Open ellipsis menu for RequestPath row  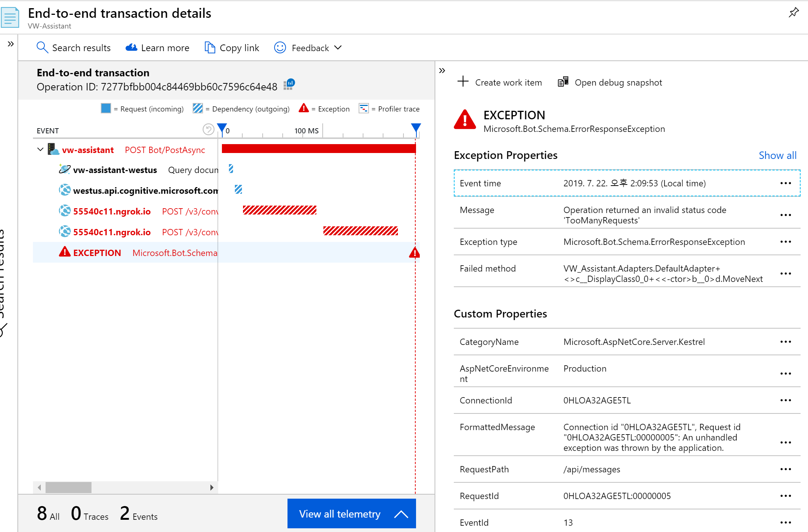785,469
